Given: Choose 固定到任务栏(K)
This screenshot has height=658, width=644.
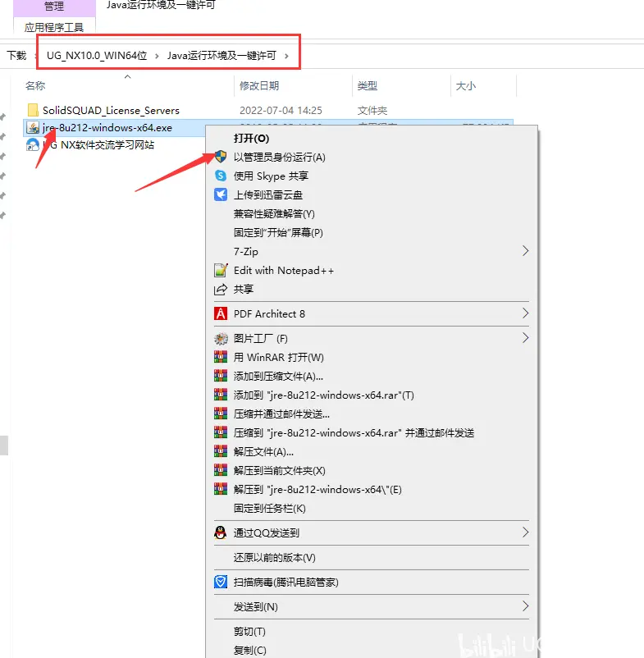Looking at the screenshot, I should coord(269,508).
